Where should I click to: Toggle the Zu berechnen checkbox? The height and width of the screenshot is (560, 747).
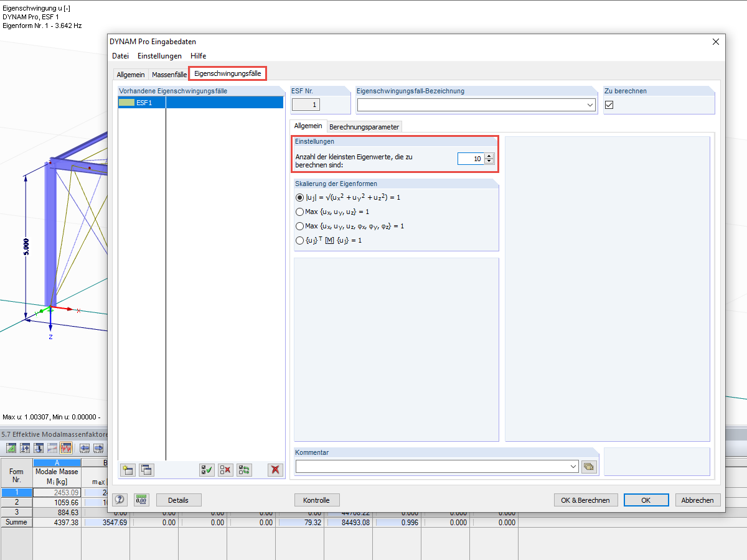point(609,105)
